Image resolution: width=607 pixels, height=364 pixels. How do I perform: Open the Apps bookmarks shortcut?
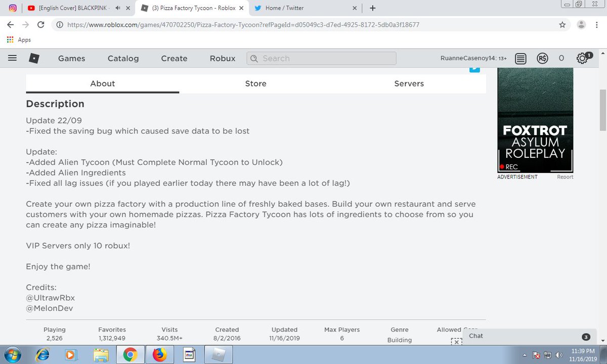tap(19, 40)
